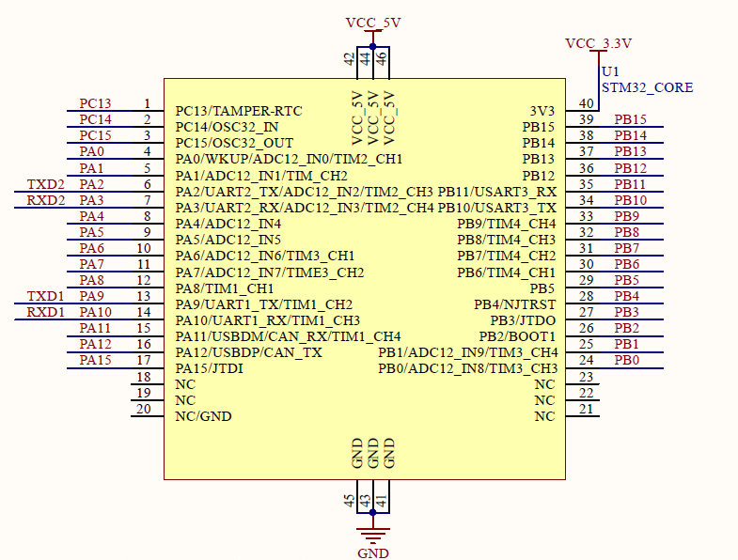Select the PA15 net label

click(x=95, y=360)
